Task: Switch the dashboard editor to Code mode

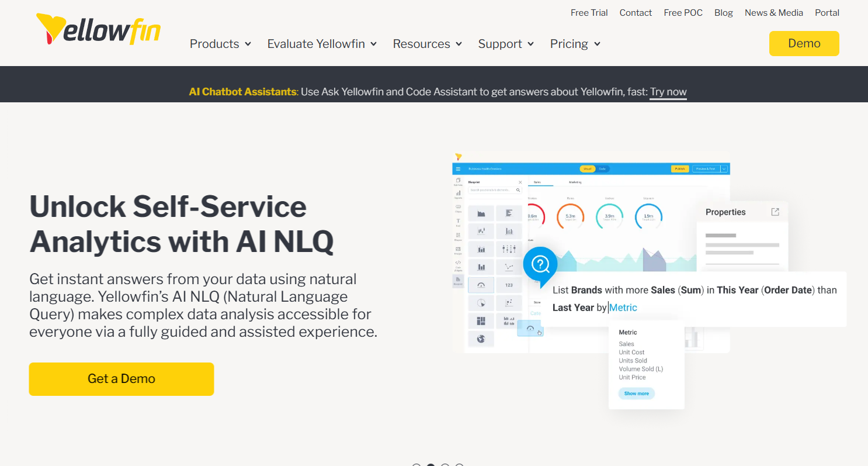Action: [602, 169]
